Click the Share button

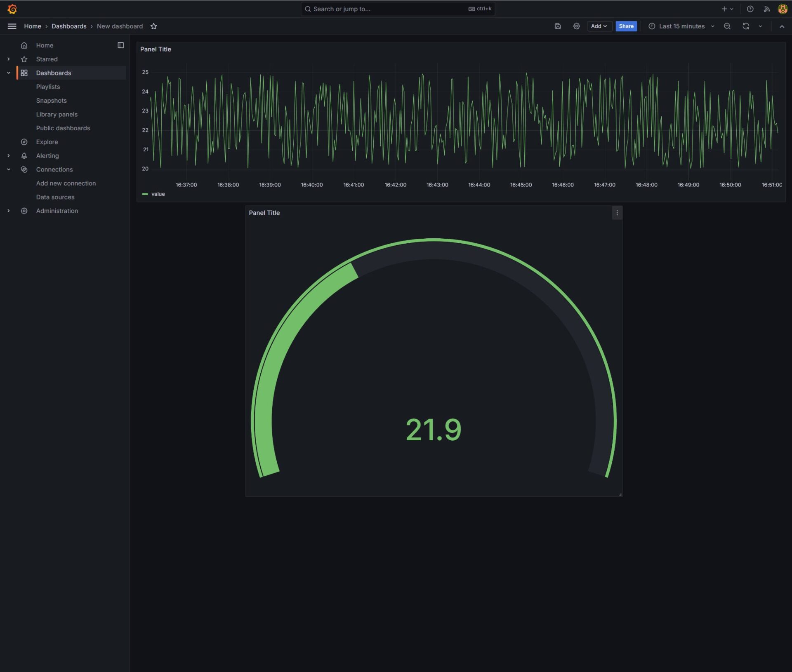click(x=626, y=26)
